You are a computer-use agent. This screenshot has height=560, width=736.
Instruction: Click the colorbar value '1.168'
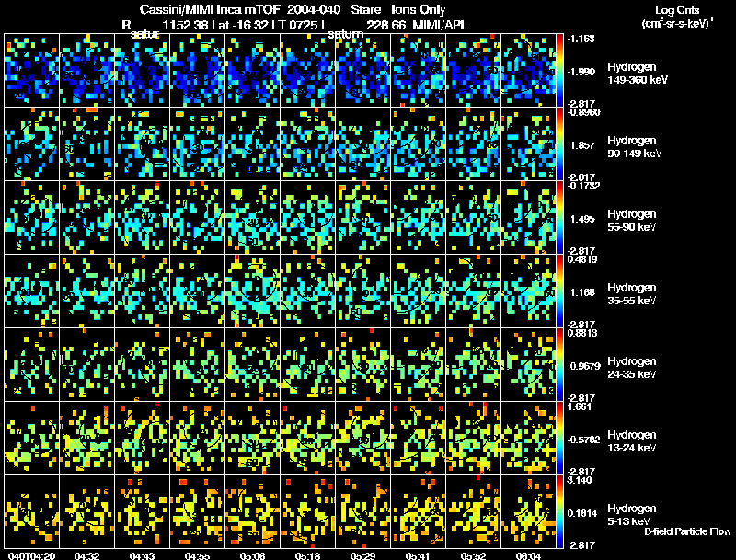(582, 292)
